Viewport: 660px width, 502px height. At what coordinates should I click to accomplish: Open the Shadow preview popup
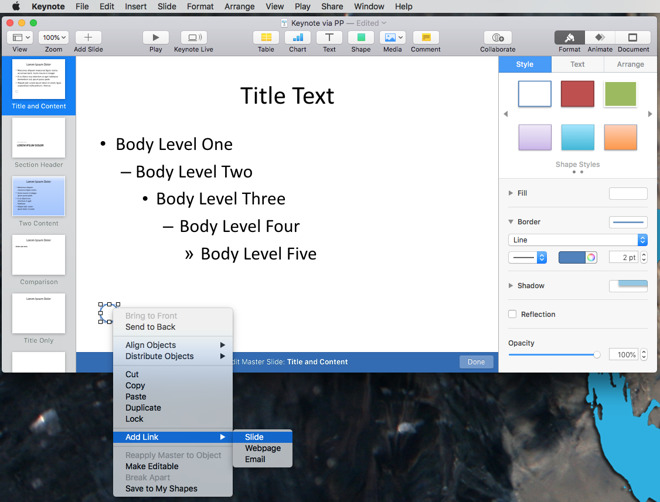(x=628, y=286)
